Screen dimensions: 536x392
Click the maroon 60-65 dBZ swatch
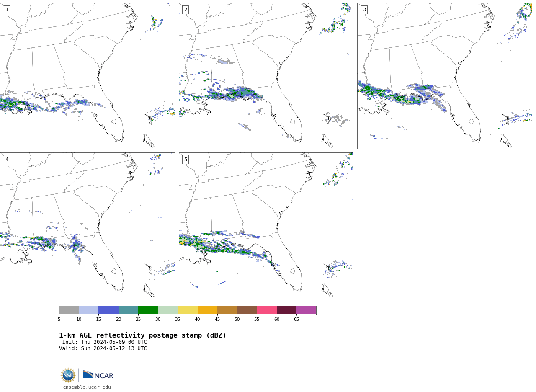pyautogui.click(x=286, y=310)
